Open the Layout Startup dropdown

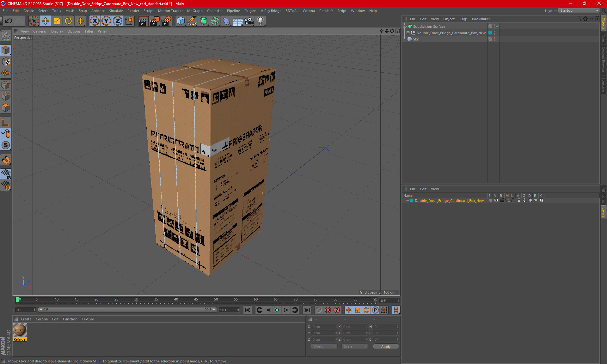point(579,10)
